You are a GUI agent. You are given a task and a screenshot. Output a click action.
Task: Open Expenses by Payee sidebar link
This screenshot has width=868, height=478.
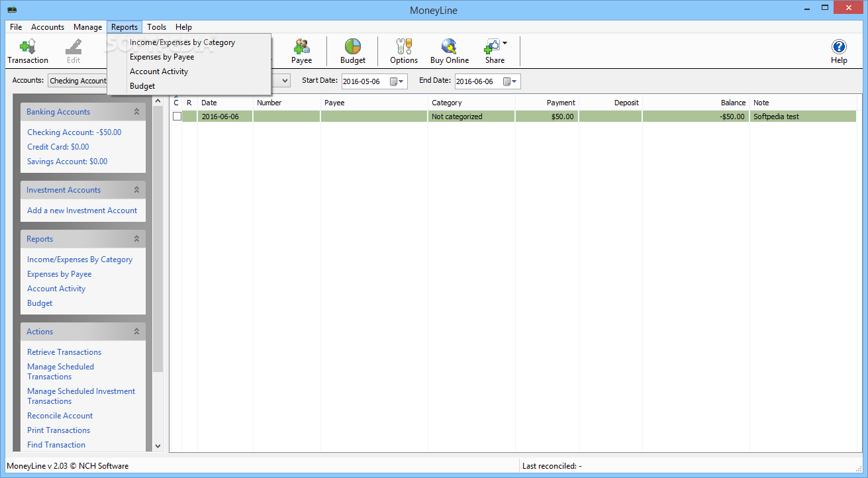(60, 274)
